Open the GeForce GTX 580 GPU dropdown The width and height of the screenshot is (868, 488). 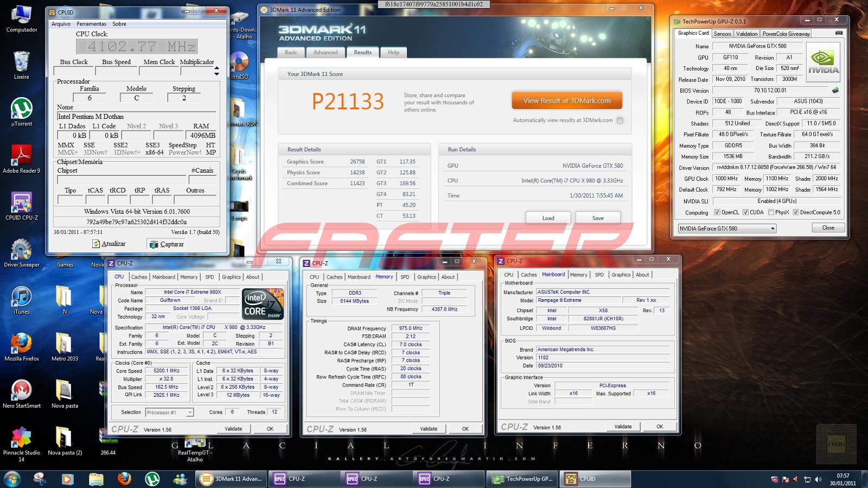(x=727, y=229)
